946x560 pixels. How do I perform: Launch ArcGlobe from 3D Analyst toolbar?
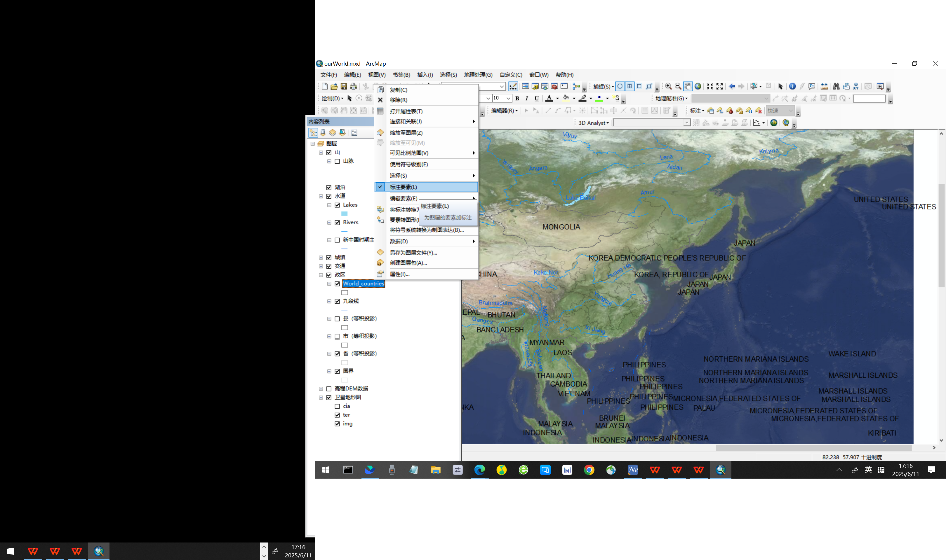[786, 123]
